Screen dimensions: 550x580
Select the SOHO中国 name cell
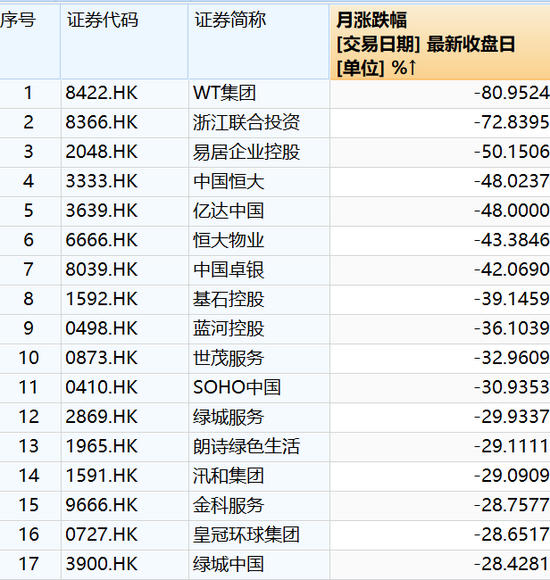tap(259, 388)
